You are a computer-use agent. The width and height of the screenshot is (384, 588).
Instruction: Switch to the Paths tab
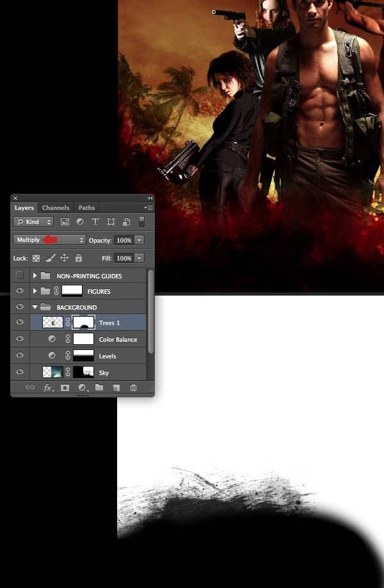point(86,208)
